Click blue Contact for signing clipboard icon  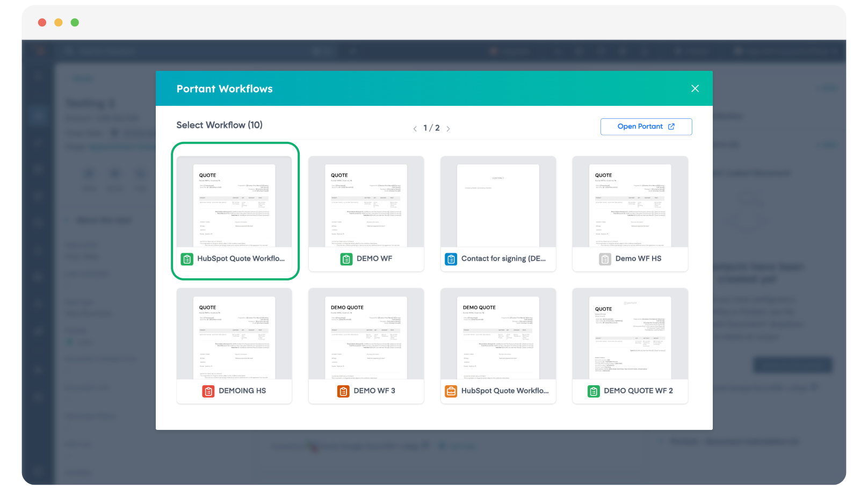(451, 259)
